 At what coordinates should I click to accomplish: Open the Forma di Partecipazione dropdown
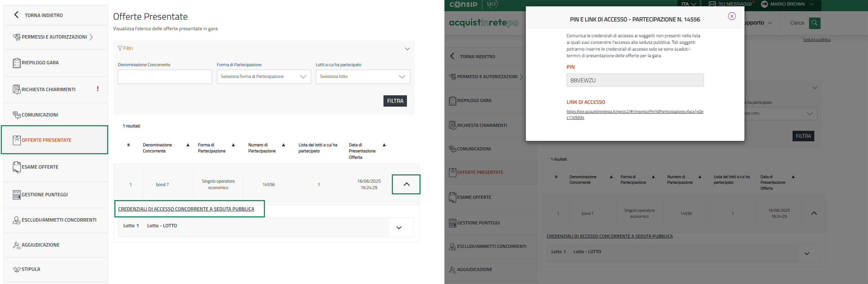click(263, 77)
